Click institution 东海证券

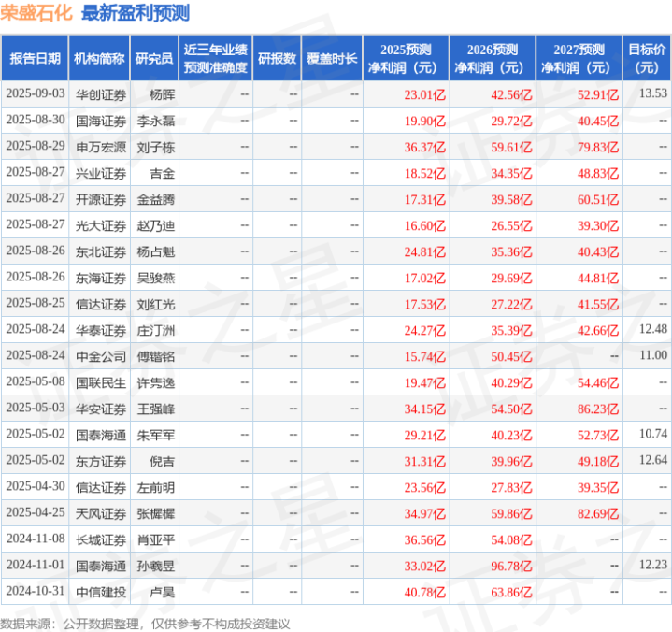(x=101, y=279)
